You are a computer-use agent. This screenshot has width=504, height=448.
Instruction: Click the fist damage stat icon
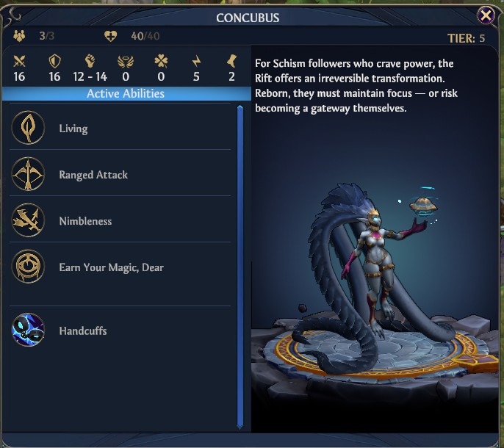[x=90, y=61]
